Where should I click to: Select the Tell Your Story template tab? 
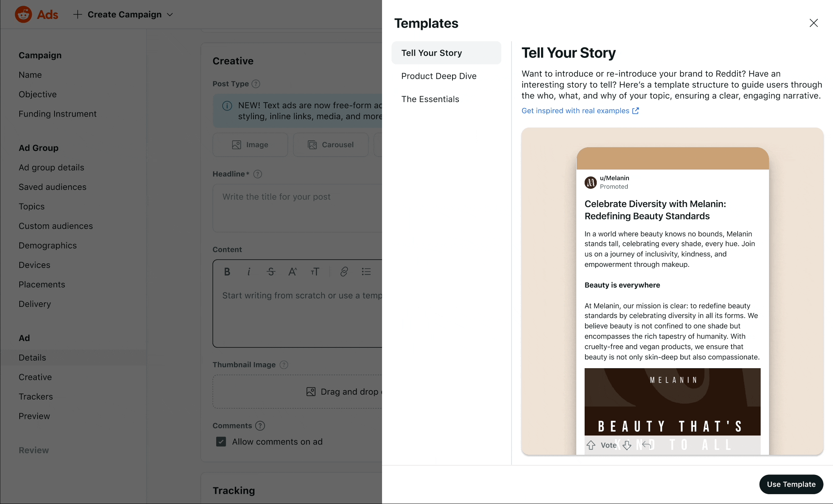pos(446,52)
